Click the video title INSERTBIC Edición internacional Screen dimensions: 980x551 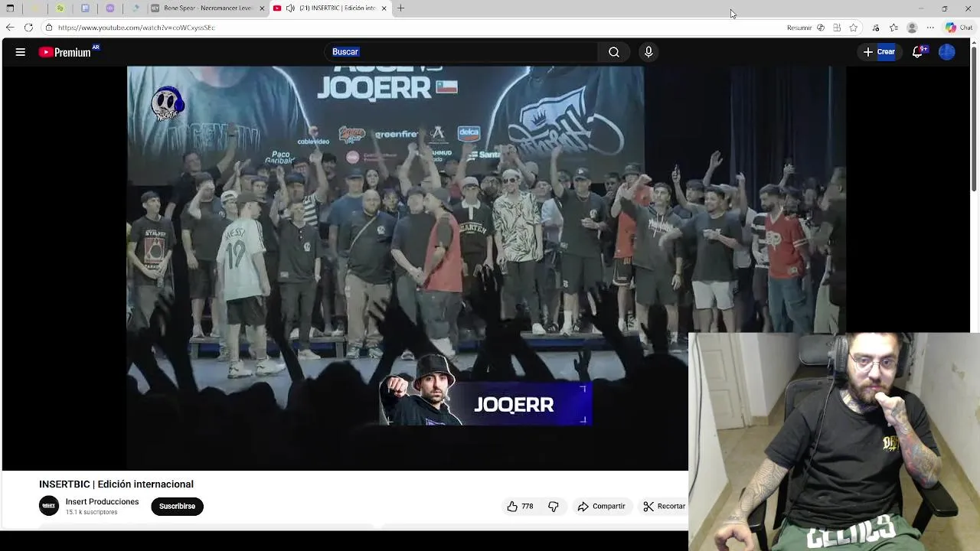tap(116, 484)
